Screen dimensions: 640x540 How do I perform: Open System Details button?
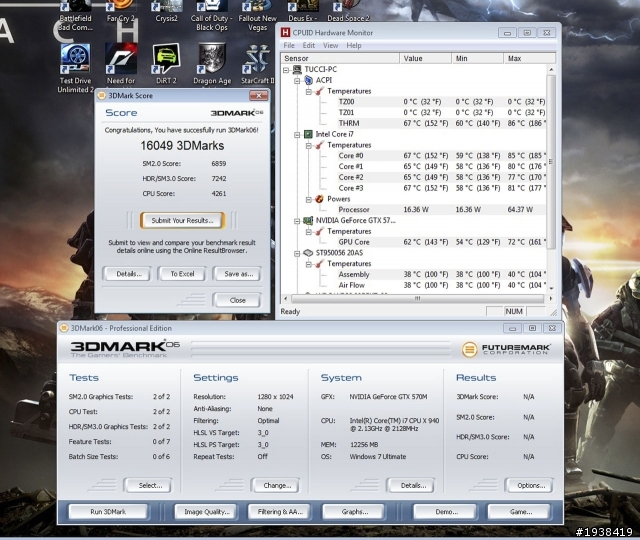412,485
